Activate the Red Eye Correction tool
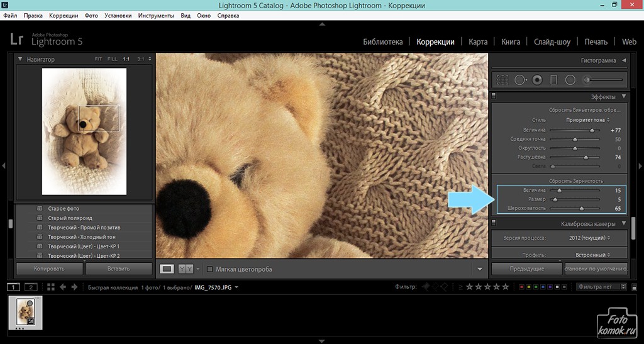The image size is (644, 344). click(537, 80)
